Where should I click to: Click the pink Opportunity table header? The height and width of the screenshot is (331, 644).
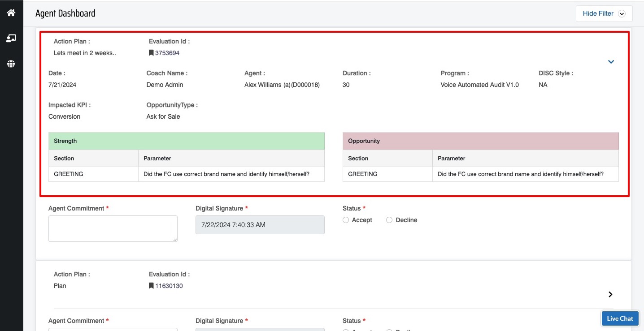point(480,141)
